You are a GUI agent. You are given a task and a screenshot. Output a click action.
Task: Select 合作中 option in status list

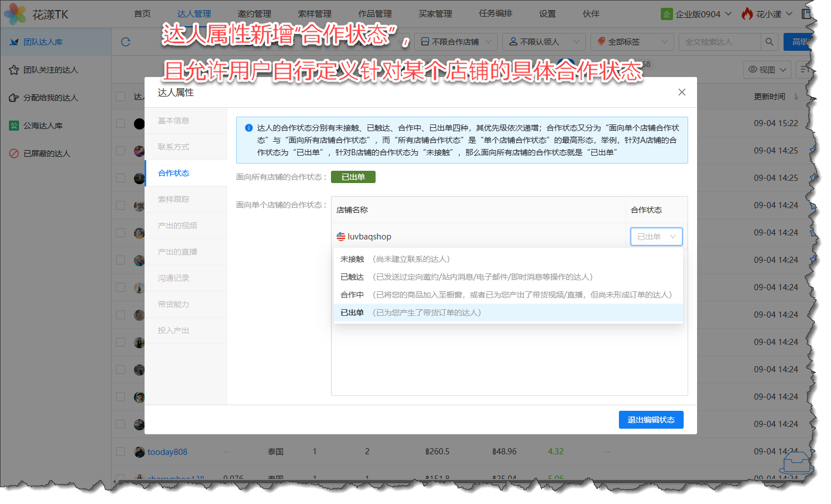tap(352, 295)
